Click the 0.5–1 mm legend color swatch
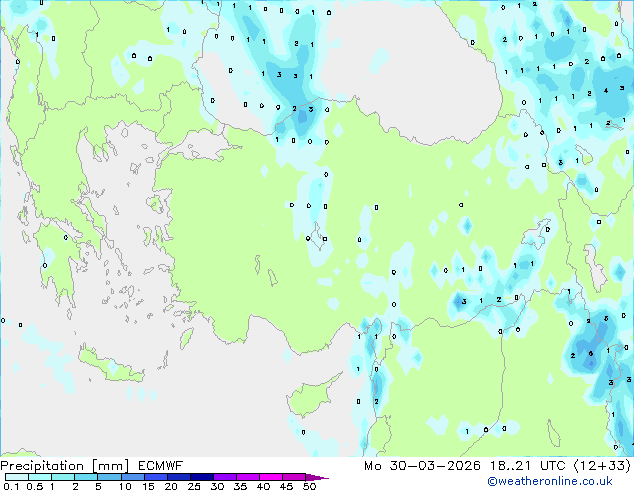The width and height of the screenshot is (634, 490). [40, 477]
